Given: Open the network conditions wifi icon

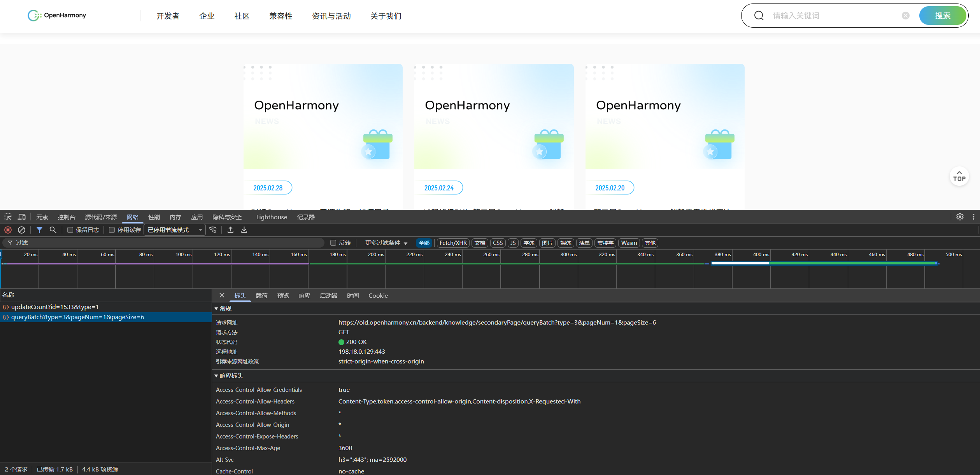Looking at the screenshot, I should pos(213,230).
